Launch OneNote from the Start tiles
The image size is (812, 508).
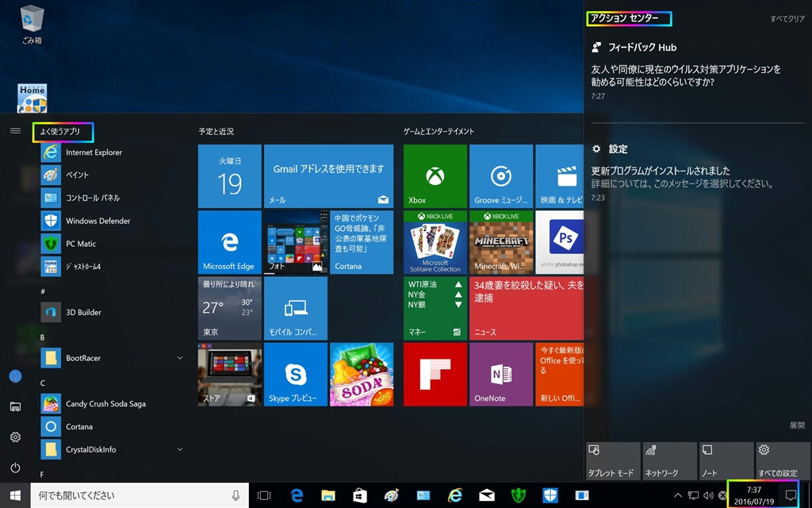(500, 374)
